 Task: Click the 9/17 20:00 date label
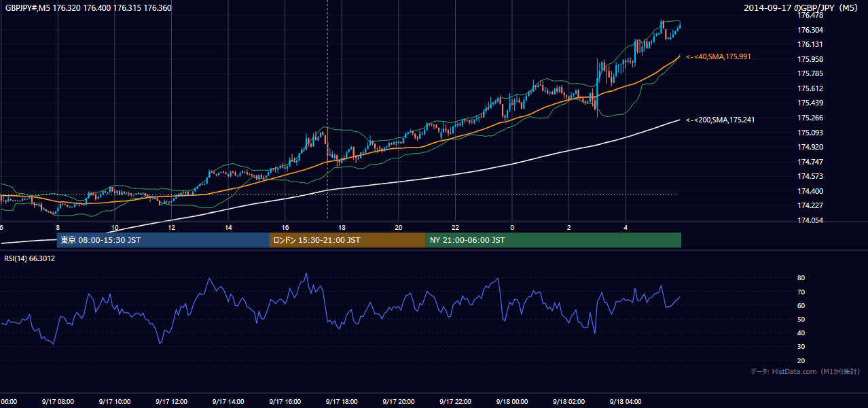coord(399,402)
